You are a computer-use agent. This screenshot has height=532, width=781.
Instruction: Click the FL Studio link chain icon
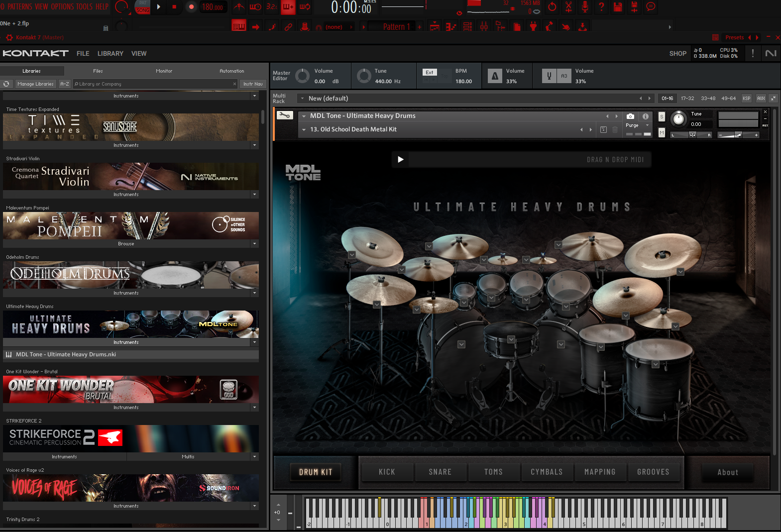point(288,27)
